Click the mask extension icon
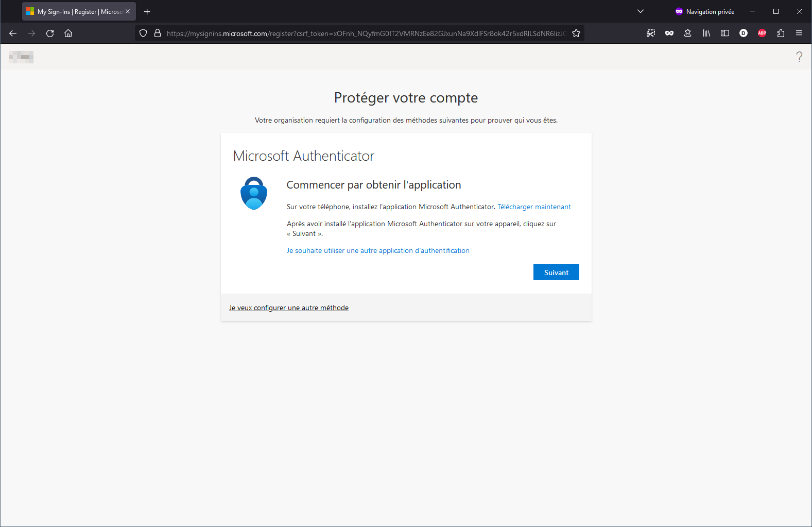Screen dimensions: 812x527 669,33
